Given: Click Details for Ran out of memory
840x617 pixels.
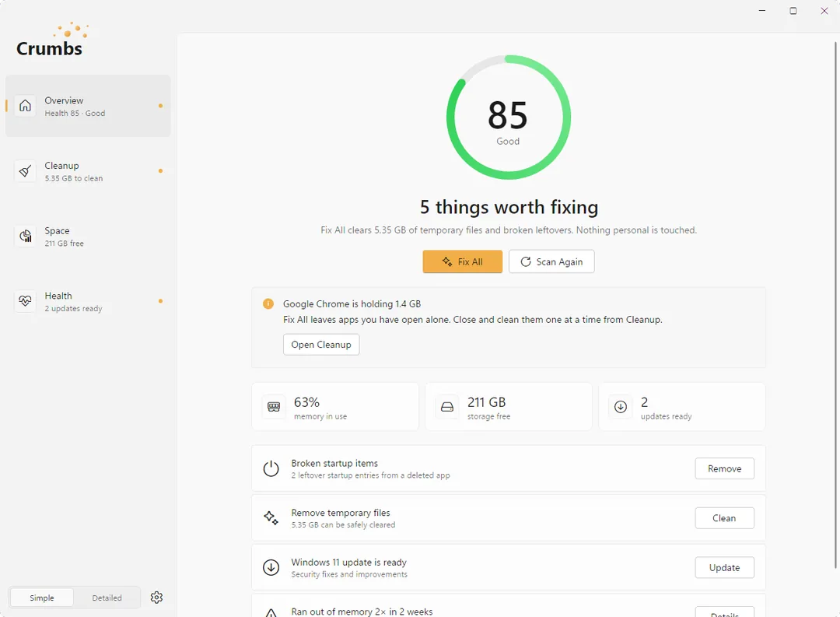Looking at the screenshot, I should 724,612.
